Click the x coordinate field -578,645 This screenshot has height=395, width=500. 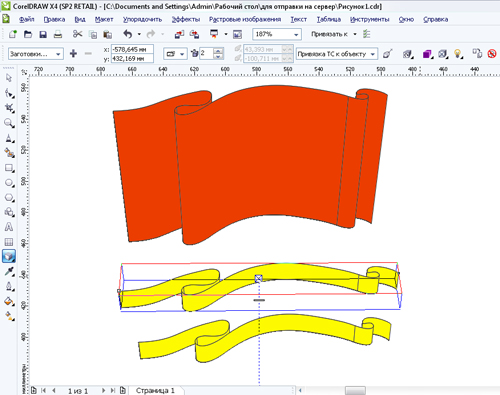pos(132,49)
